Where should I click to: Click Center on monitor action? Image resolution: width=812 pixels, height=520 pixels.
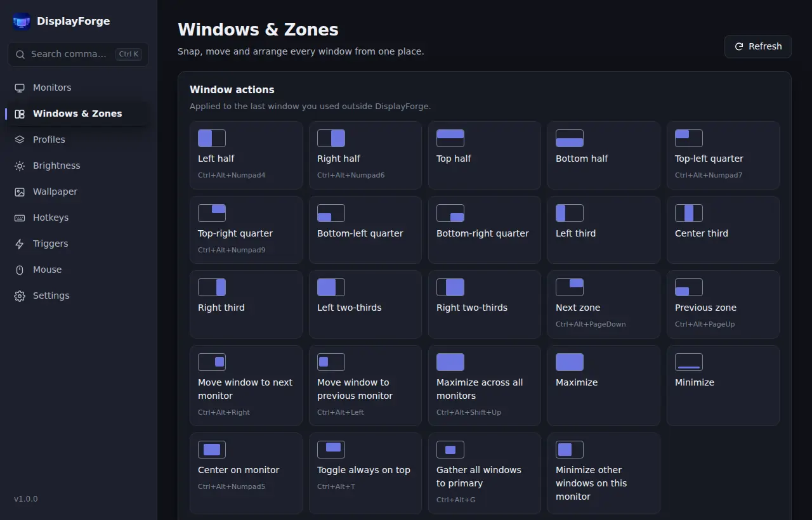point(246,473)
